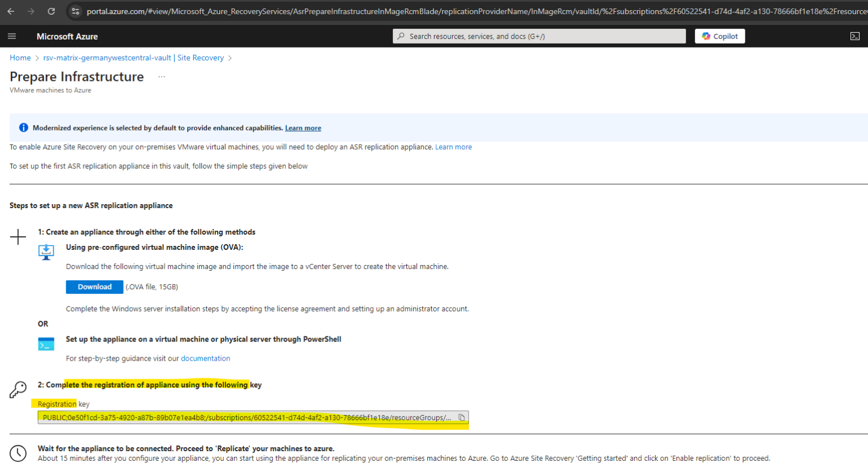868x476 pixels.
Task: Download the OVA appliance image
Action: point(94,287)
